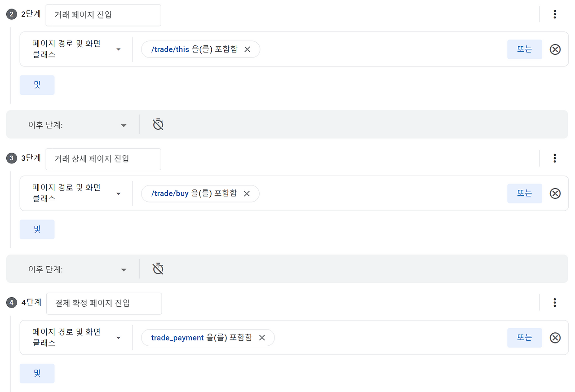The image size is (575, 392).
Task: Add an OR condition to step 4
Action: (x=525, y=338)
